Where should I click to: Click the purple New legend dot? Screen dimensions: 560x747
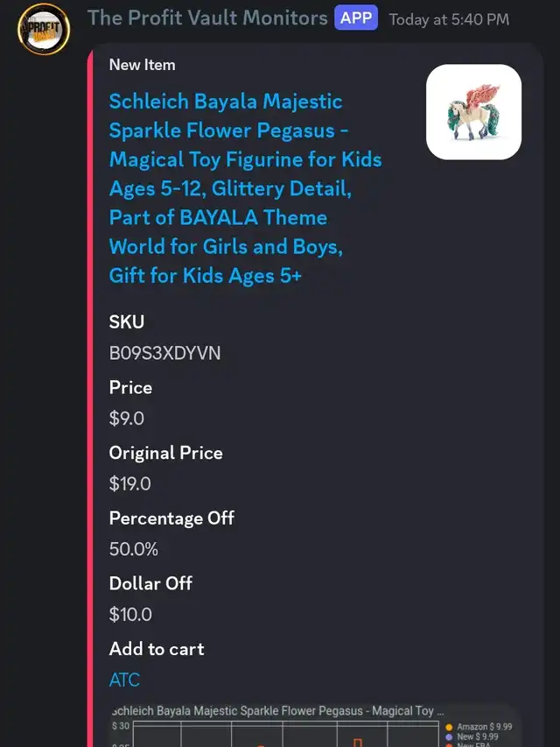[449, 737]
